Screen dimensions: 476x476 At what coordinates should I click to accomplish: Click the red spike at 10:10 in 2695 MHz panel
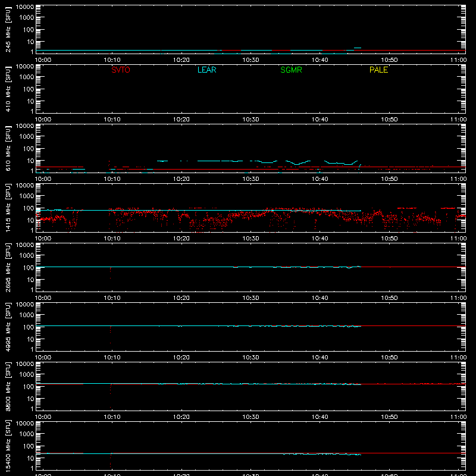[x=110, y=273]
